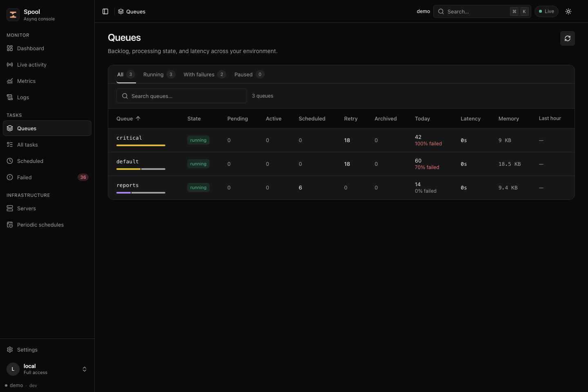Image resolution: width=588 pixels, height=392 pixels.
Task: Open Live activity page
Action: (x=47, y=65)
